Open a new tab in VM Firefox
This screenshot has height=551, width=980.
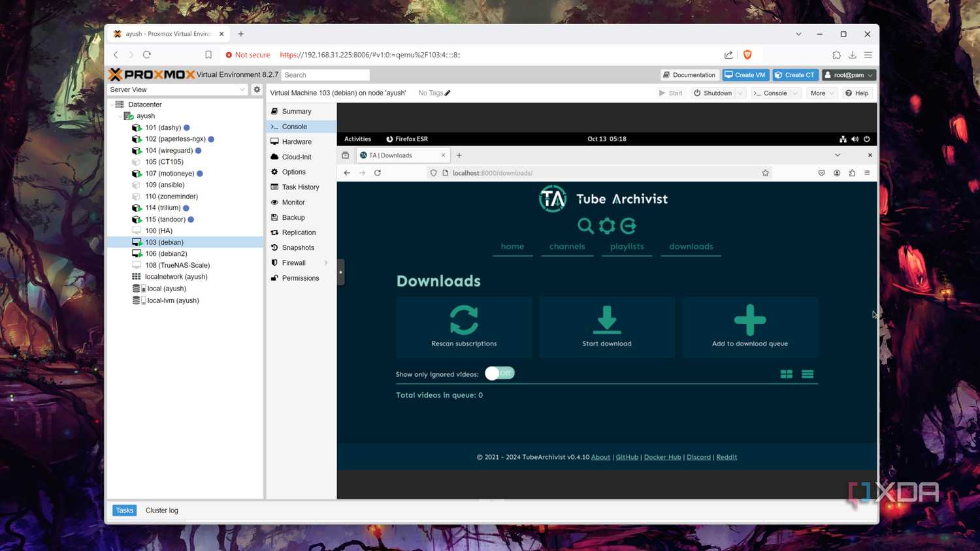click(x=459, y=155)
